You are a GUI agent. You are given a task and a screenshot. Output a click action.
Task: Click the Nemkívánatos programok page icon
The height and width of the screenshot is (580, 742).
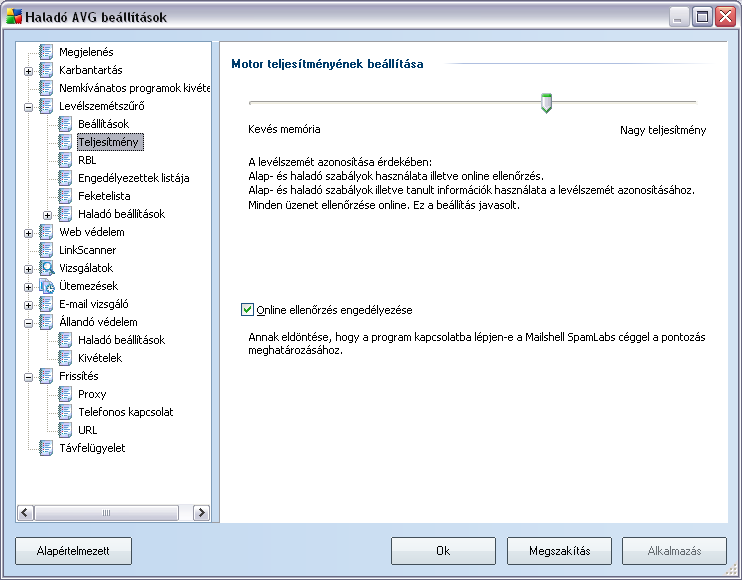pyautogui.click(x=46, y=88)
